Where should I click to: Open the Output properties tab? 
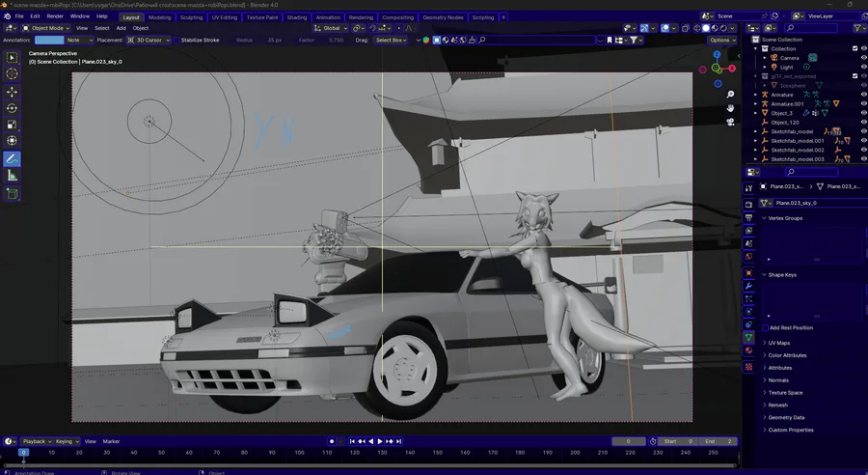click(748, 217)
